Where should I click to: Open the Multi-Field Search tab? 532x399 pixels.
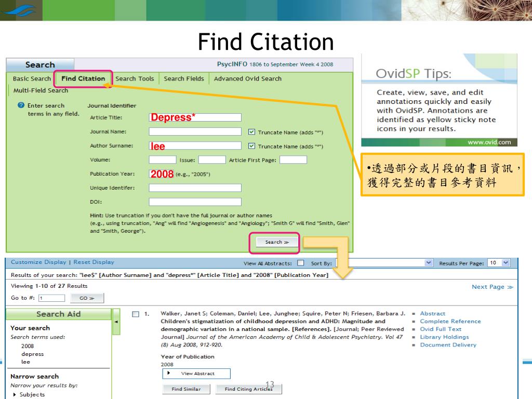click(x=41, y=90)
